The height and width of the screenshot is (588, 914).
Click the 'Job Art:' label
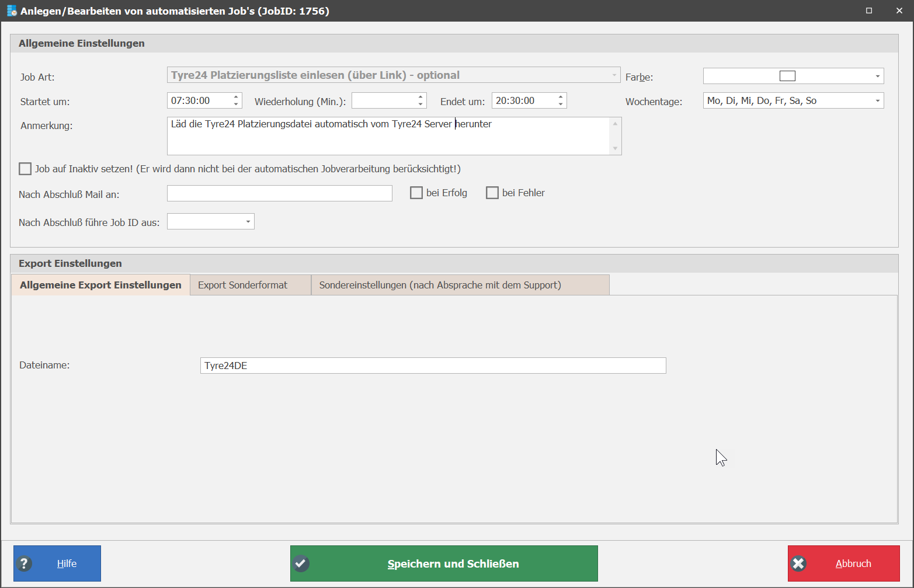[37, 77]
